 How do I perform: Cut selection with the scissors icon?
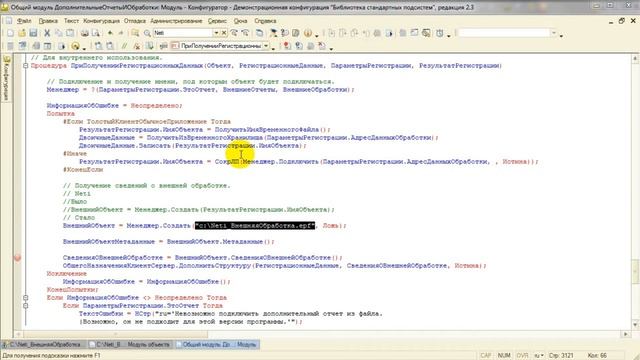[47, 33]
